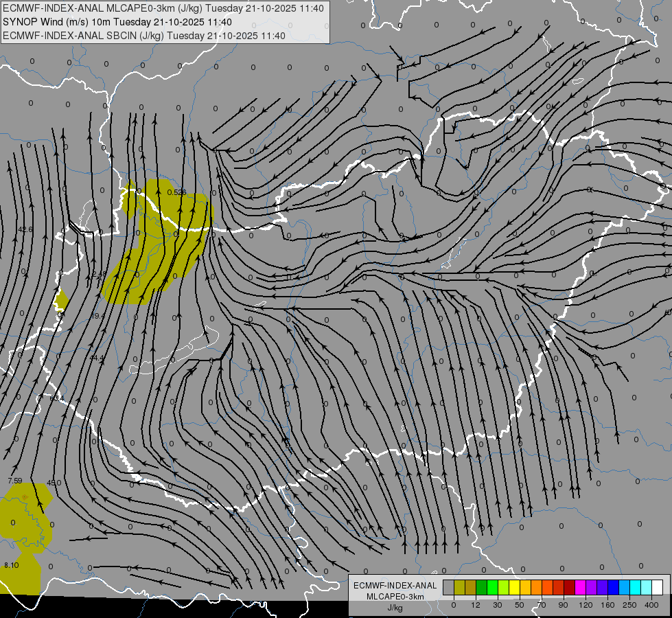Click the legend tick label '400'
This screenshot has width=672, height=618.
[651, 605]
